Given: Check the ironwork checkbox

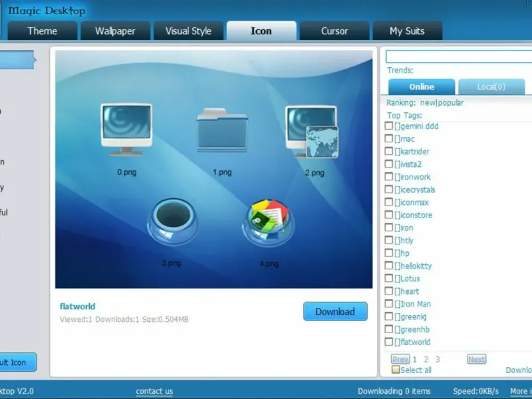Looking at the screenshot, I should (x=389, y=177).
